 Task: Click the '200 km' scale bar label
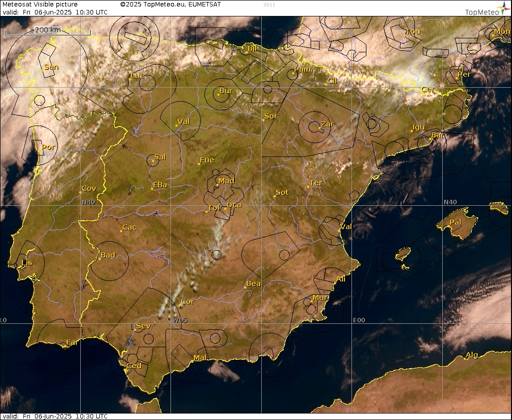click(48, 30)
